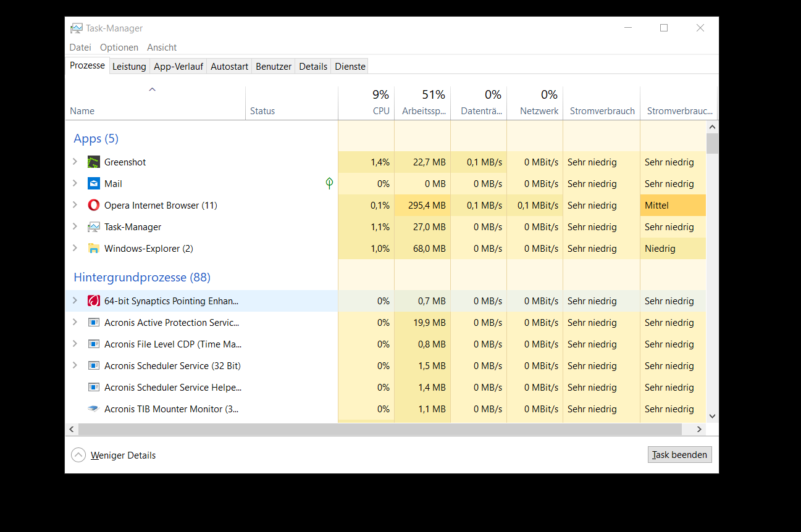801x532 pixels.
Task: Click the 19,9 MB memory value for Acronis Active Protection
Action: (430, 323)
